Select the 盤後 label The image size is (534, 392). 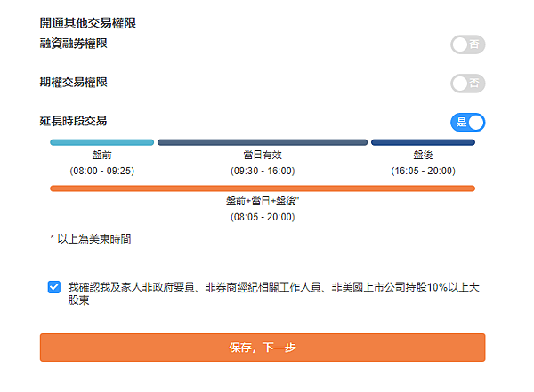423,155
